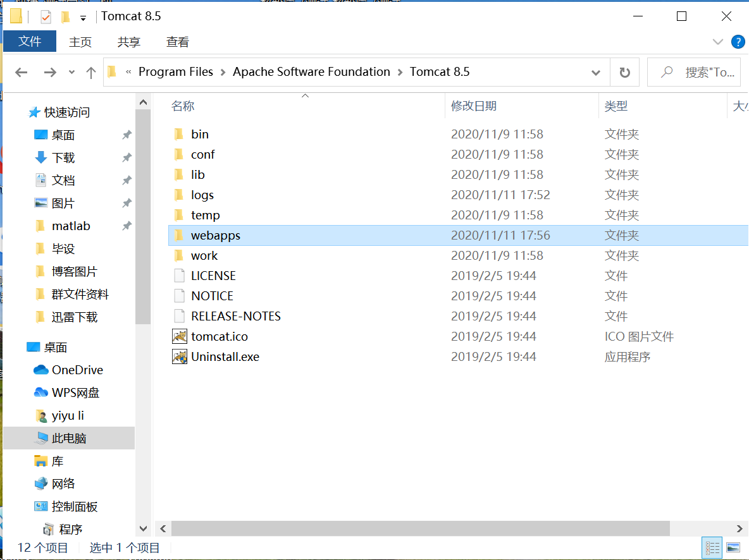Switch to the 共享 ribbon tab
The height and width of the screenshot is (560, 749).
click(x=128, y=42)
